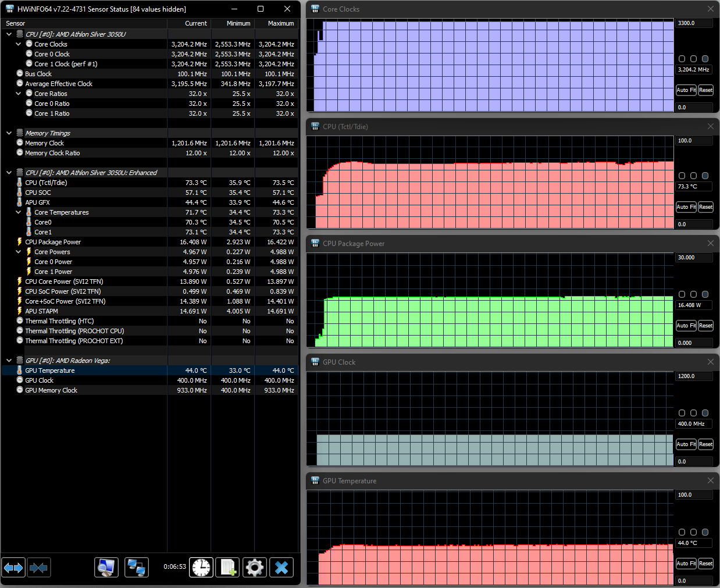Select first radio option in Core Clocks graph
720x588 pixels.
682,59
